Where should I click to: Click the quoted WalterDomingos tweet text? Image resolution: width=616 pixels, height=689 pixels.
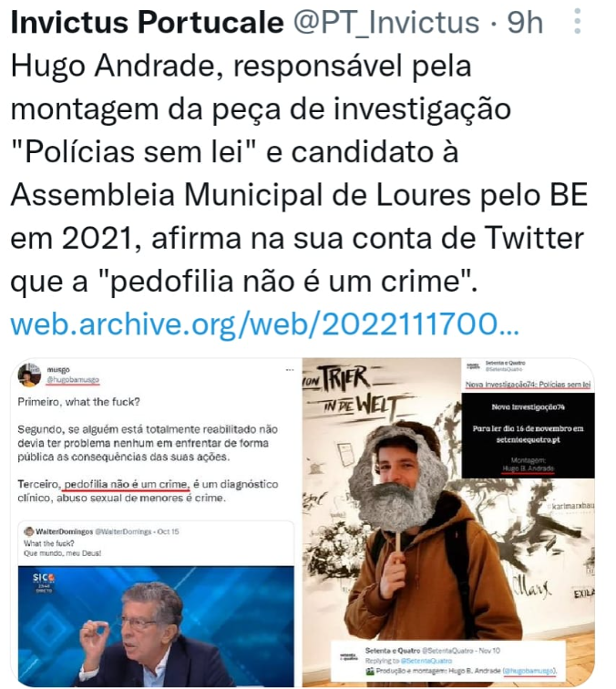coord(62,548)
